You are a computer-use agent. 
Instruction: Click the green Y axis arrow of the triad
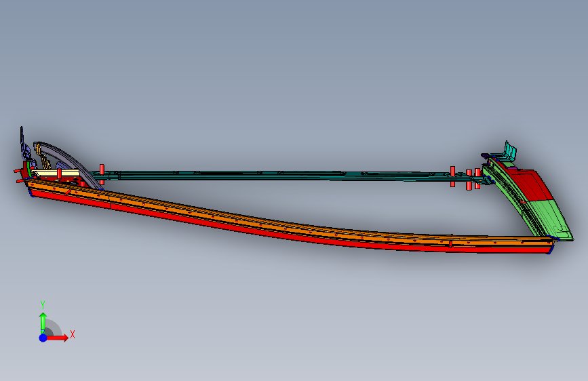click(x=43, y=322)
